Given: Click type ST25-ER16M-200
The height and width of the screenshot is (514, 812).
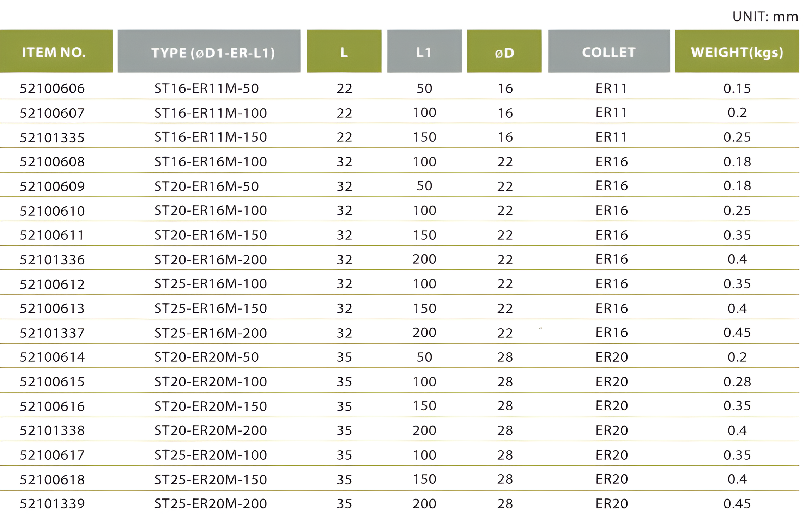Looking at the screenshot, I should tap(211, 333).
